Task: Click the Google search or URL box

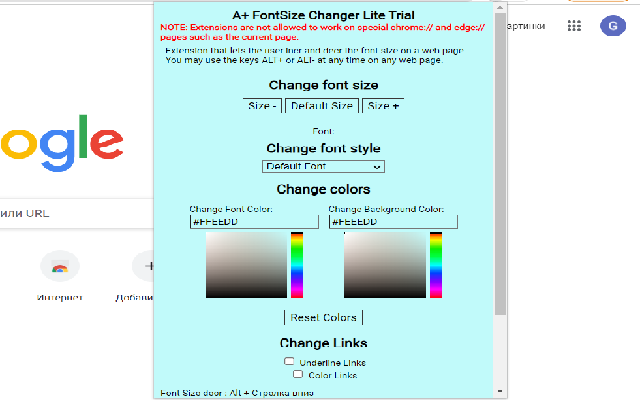Action: 77,213
